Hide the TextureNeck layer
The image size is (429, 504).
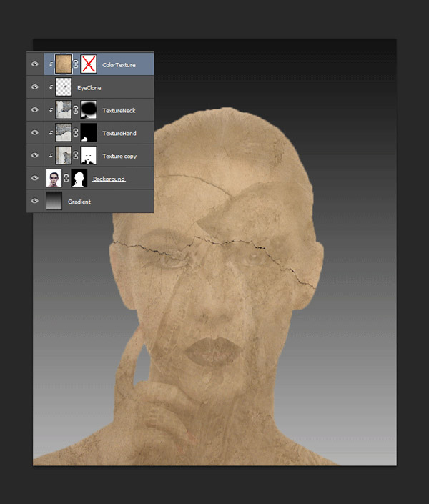tap(34, 110)
